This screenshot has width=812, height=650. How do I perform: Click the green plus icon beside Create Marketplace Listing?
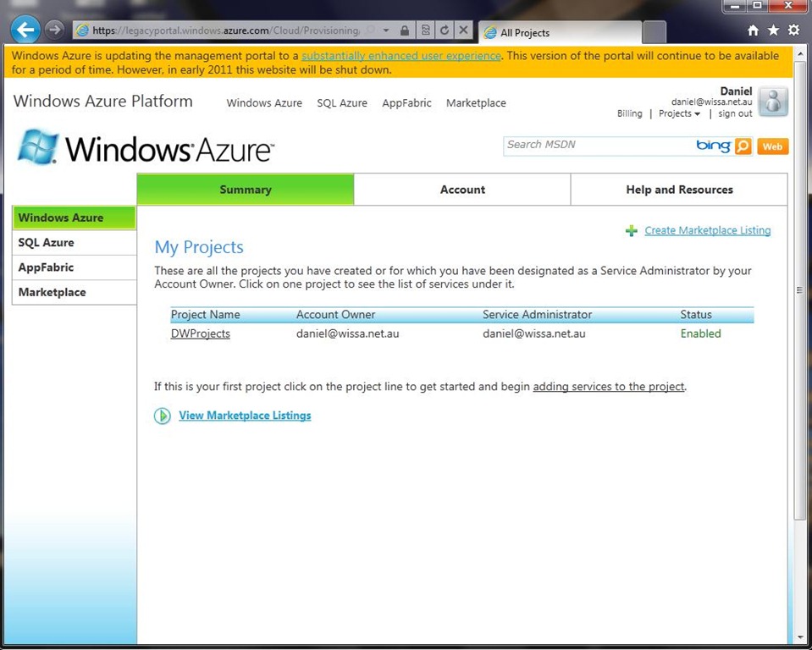pyautogui.click(x=632, y=231)
